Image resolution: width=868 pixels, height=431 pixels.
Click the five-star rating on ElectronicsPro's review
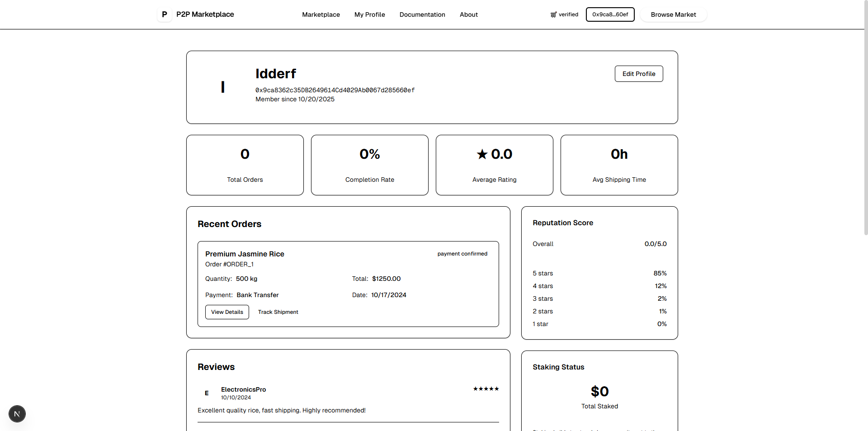coord(486,388)
